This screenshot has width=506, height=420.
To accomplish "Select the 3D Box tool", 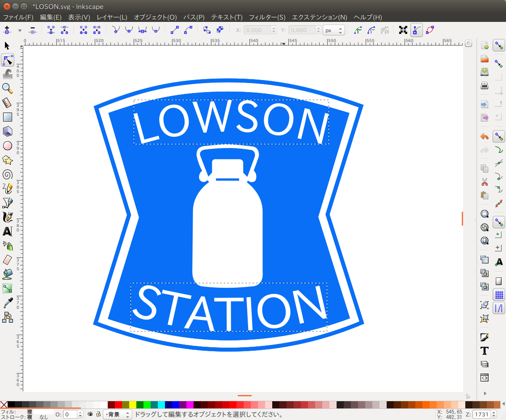I will pos(8,131).
